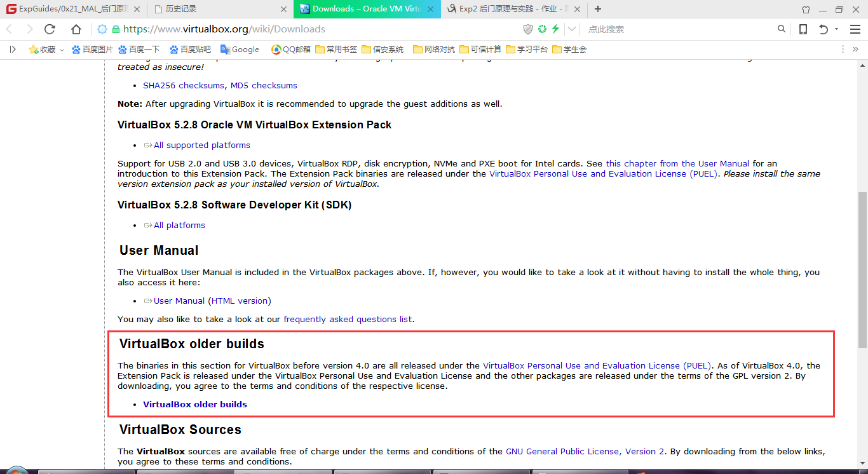The width and height of the screenshot is (868, 474).
Task: Click the mobile device view icon
Action: [803, 29]
